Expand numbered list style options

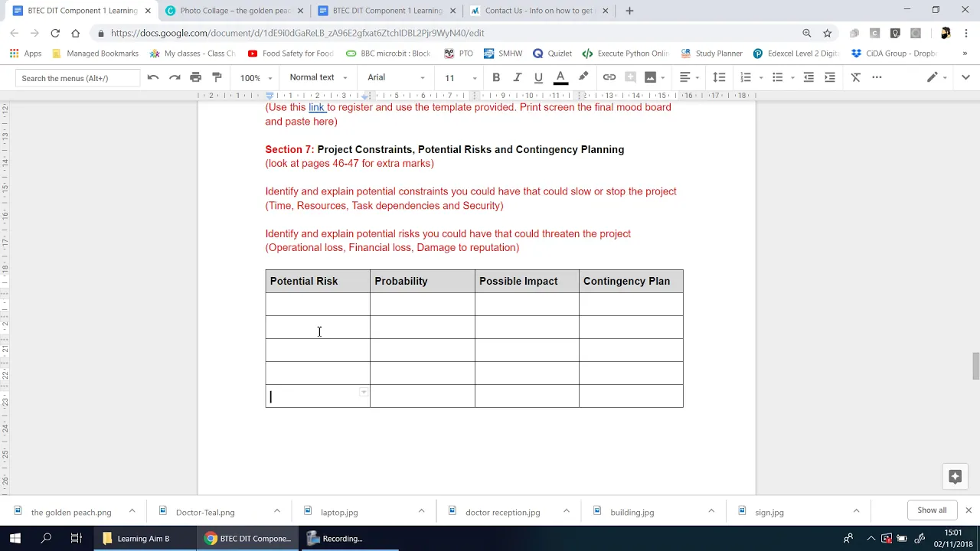761,78
